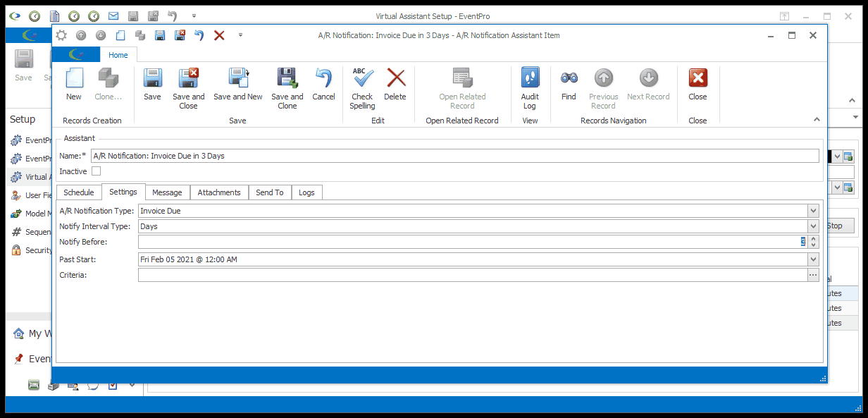Go to the Attachments tab
The width and height of the screenshot is (868, 418).
pos(219,192)
